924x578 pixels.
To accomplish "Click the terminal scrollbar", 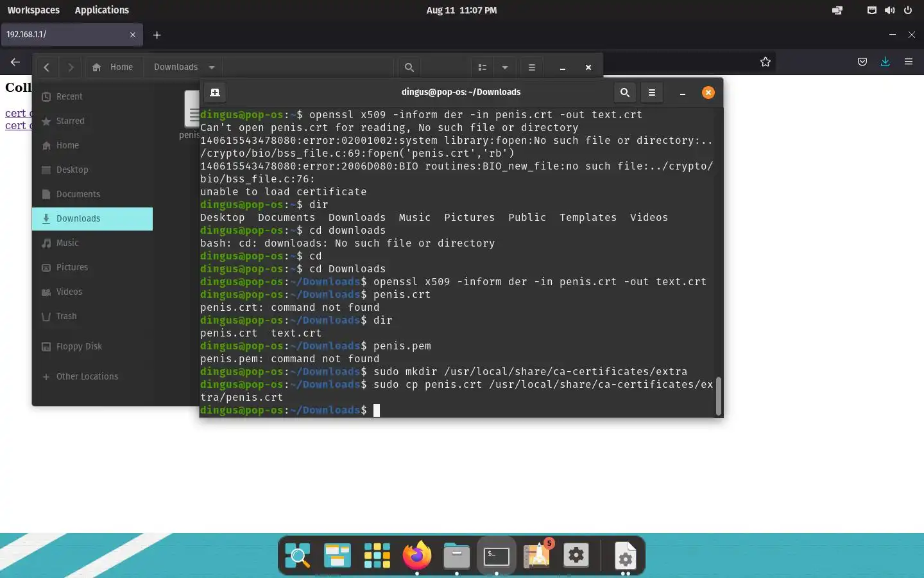I will coord(718,396).
